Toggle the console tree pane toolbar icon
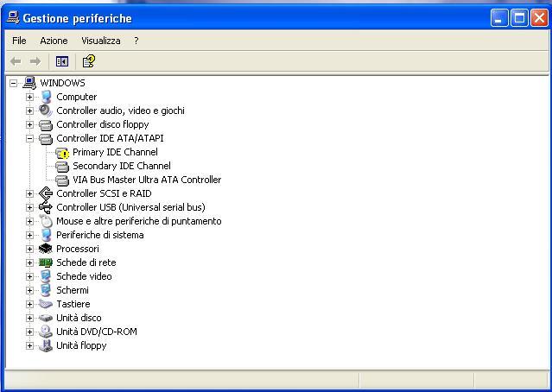Viewport: 552px width, 392px height. point(62,61)
